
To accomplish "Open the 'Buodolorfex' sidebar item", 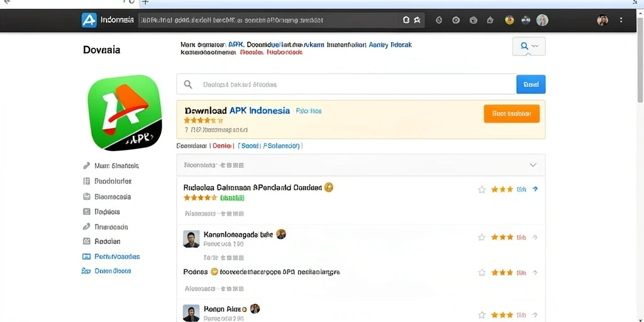I will [113, 181].
